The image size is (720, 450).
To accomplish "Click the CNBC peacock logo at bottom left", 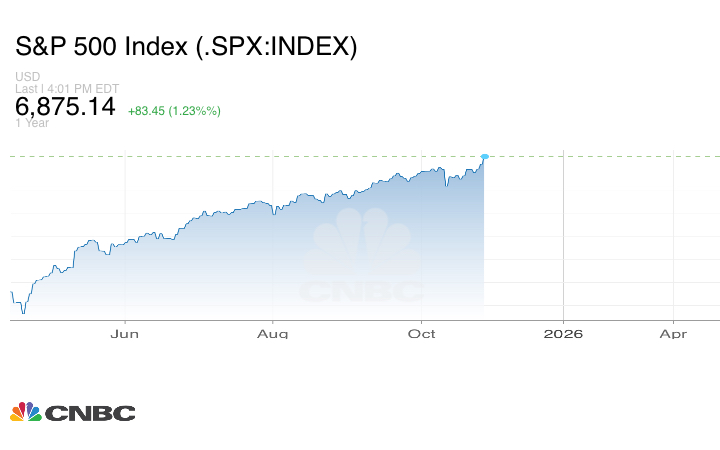I will click(25, 412).
